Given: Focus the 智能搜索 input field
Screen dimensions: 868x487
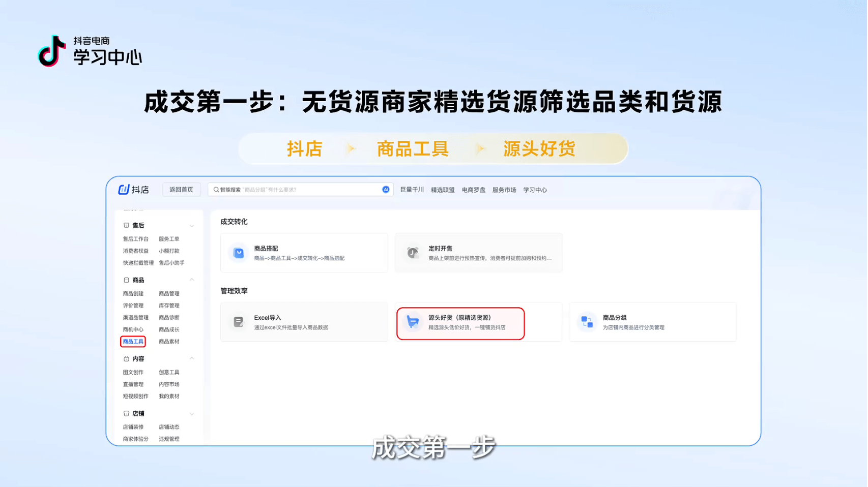Looking at the screenshot, I should 300,190.
